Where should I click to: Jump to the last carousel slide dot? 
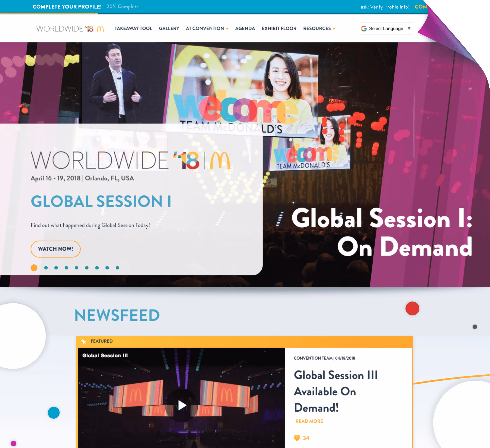pos(117,268)
